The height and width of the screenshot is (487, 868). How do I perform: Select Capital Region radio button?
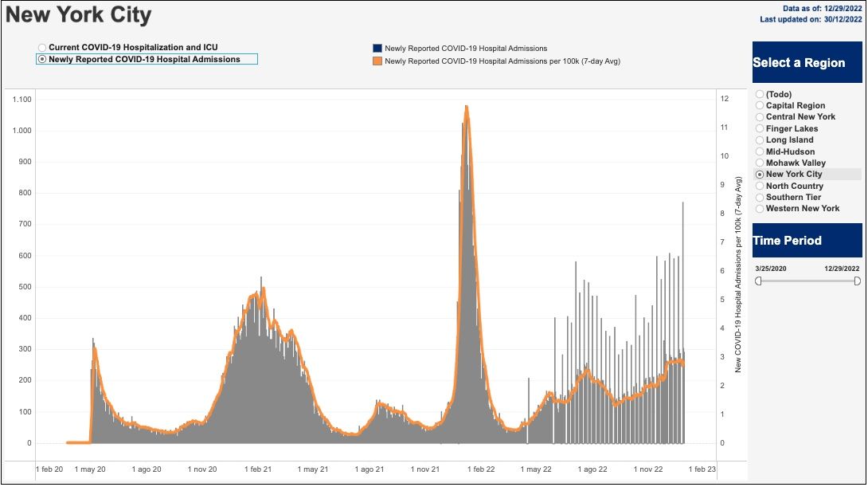click(760, 105)
